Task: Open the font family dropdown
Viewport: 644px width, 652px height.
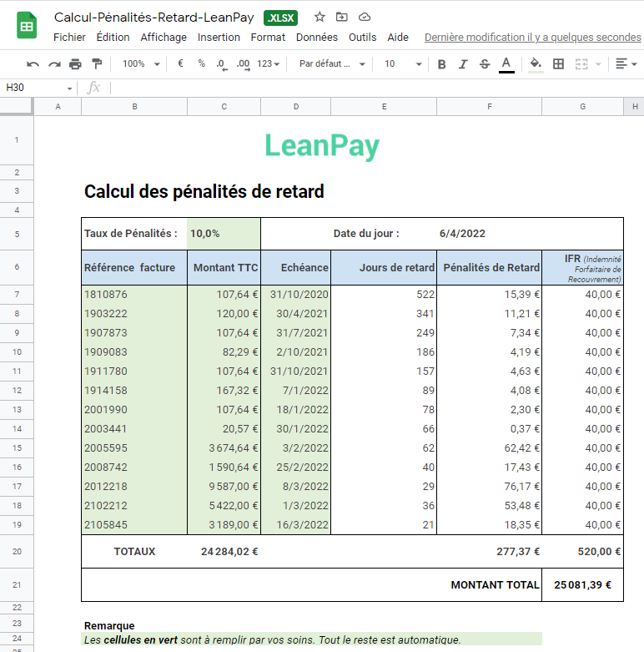Action: [332, 63]
